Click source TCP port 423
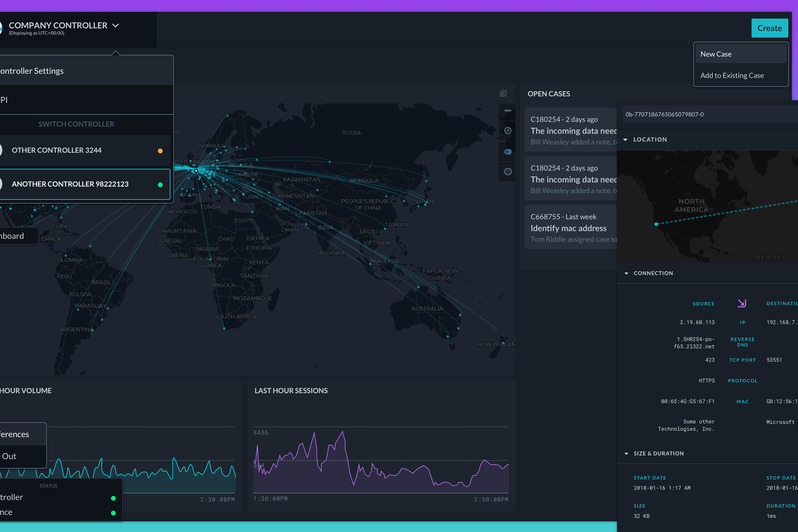Image resolution: width=798 pixels, height=532 pixels. [710, 360]
